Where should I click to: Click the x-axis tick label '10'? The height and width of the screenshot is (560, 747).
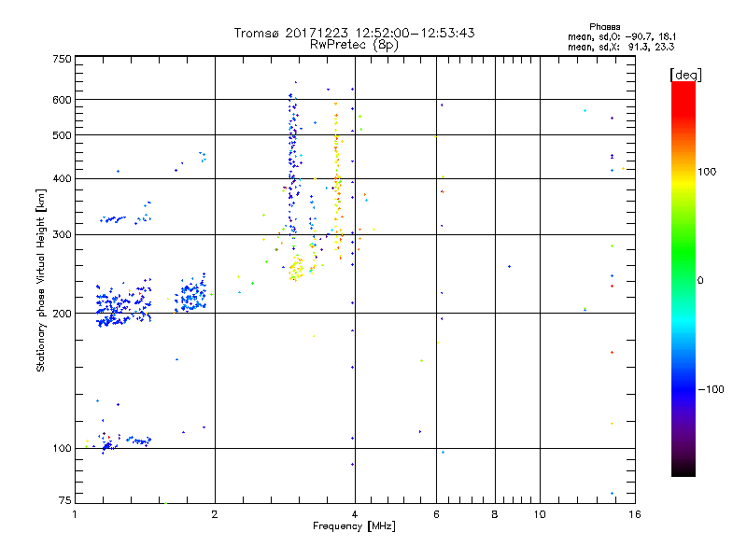(x=540, y=514)
